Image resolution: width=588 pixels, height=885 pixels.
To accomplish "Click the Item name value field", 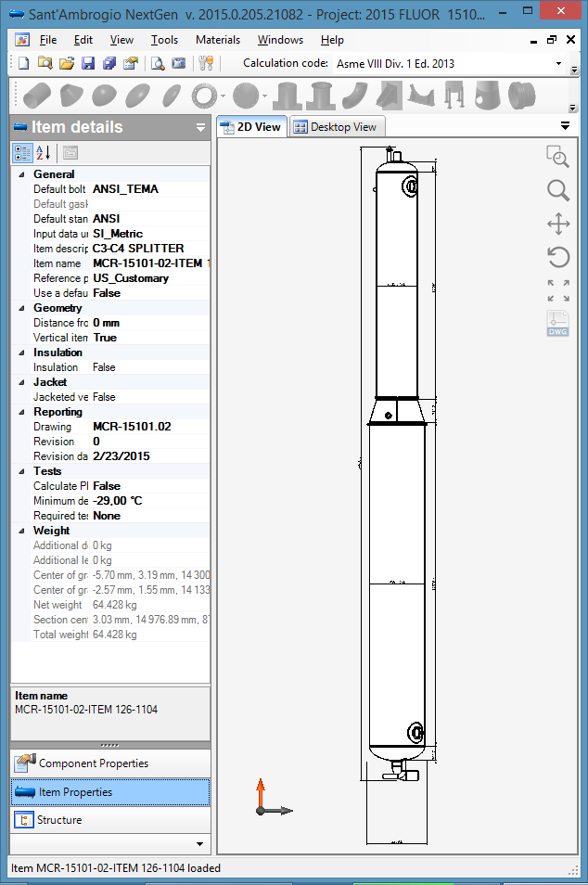I will point(150,263).
